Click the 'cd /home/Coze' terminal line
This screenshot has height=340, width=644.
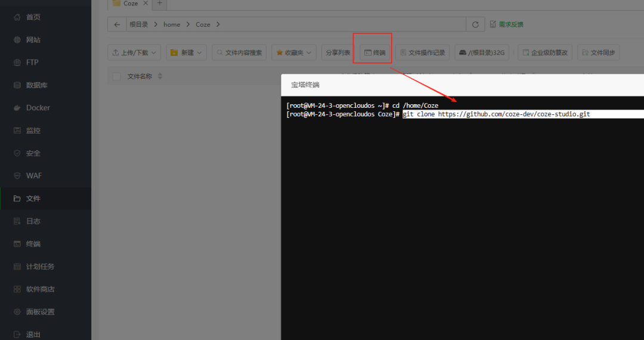point(415,105)
